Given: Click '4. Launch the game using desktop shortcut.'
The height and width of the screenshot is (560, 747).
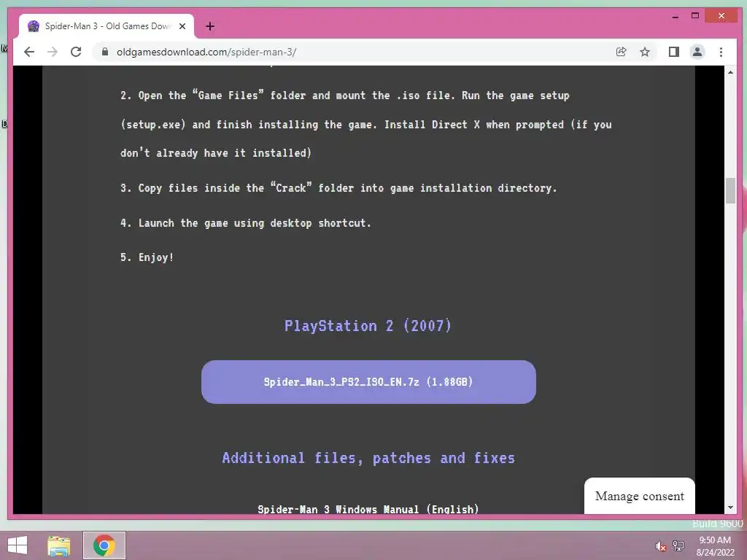Looking at the screenshot, I should (x=245, y=223).
